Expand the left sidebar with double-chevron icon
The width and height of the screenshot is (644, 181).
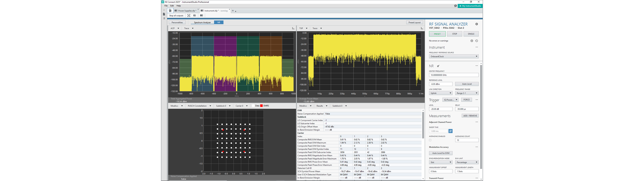[164, 10]
